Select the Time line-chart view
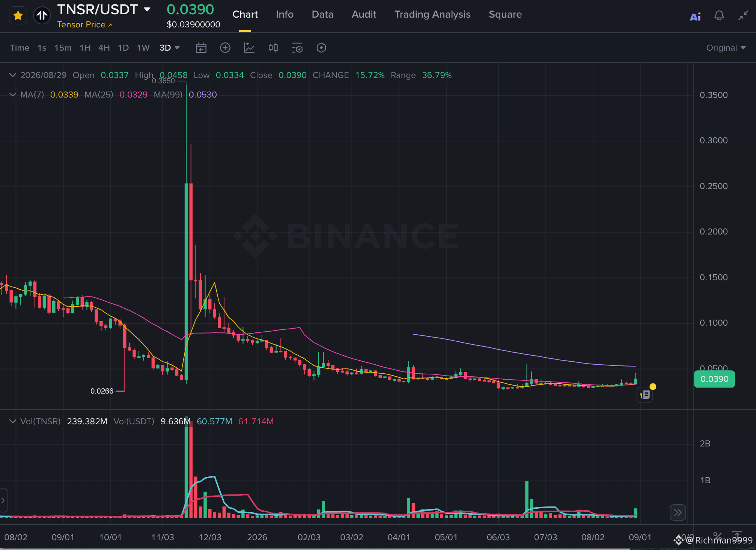 click(x=20, y=48)
